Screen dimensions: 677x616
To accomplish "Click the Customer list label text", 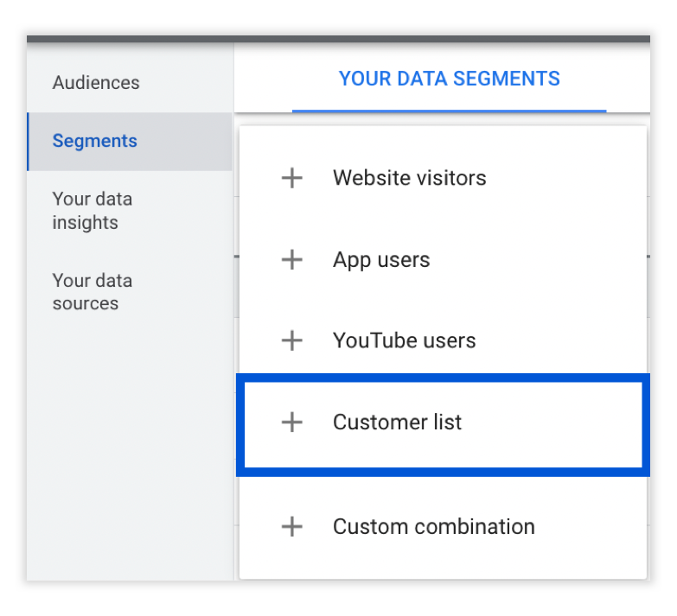I will point(397,422).
